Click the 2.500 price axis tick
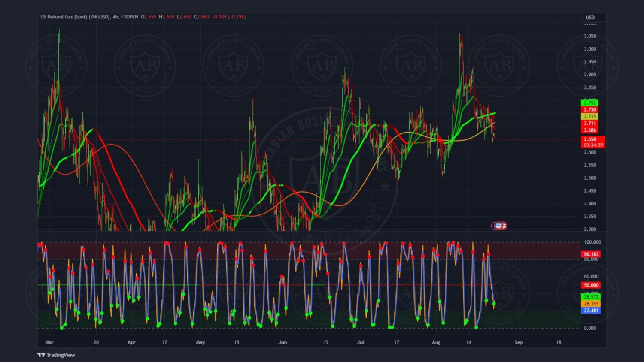644x362 pixels. tap(590, 178)
